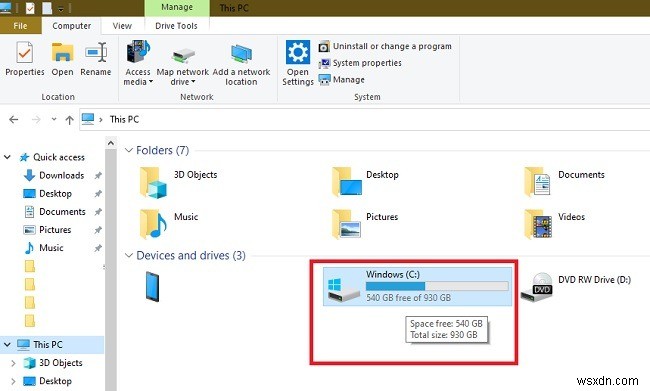
Task: Select the Pictures folder in the main pane
Action: click(x=365, y=224)
